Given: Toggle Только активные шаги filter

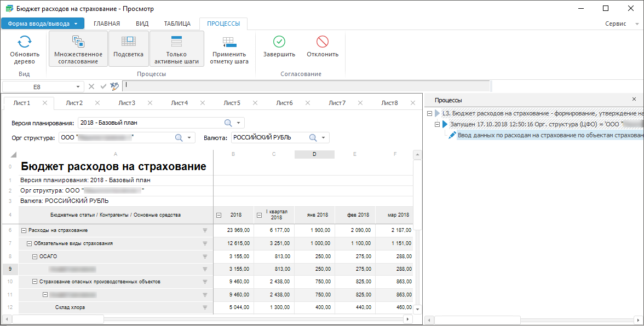Looking at the screenshot, I should pos(176,49).
